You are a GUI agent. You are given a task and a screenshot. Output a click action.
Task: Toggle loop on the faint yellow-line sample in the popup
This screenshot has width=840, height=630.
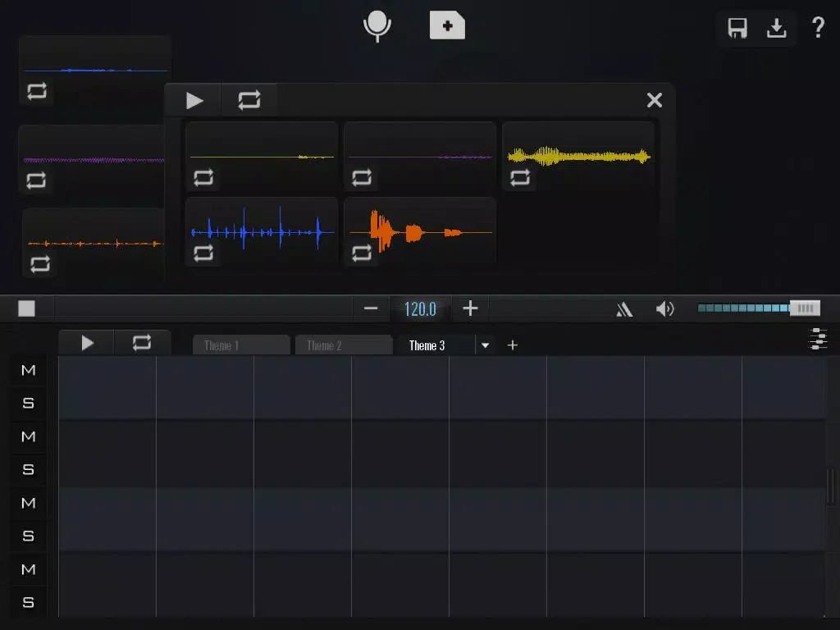click(203, 177)
